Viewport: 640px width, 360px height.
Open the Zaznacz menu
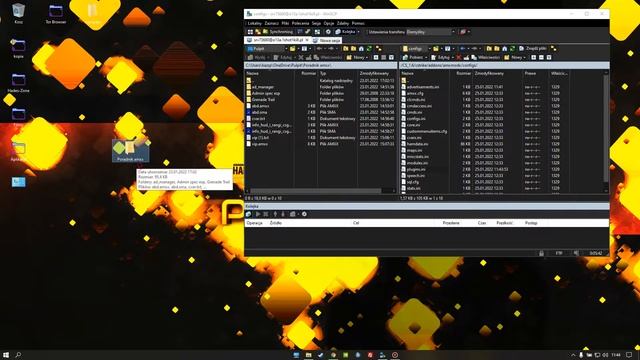(271, 23)
